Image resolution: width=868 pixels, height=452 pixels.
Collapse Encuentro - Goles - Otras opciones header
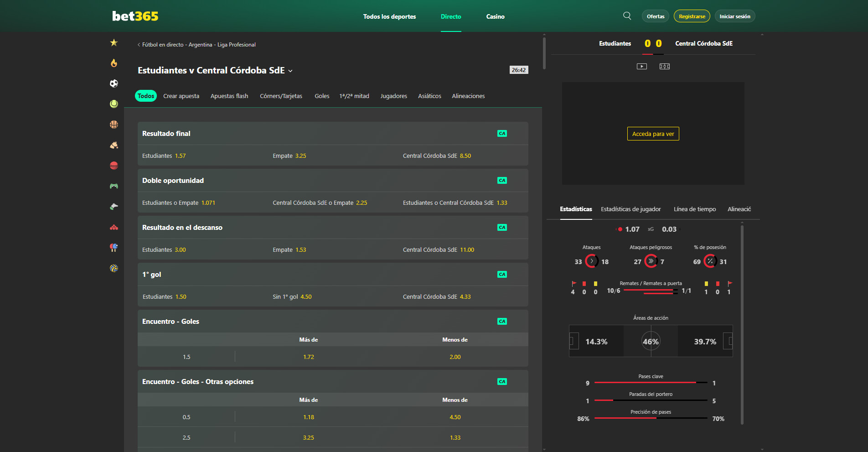point(333,382)
